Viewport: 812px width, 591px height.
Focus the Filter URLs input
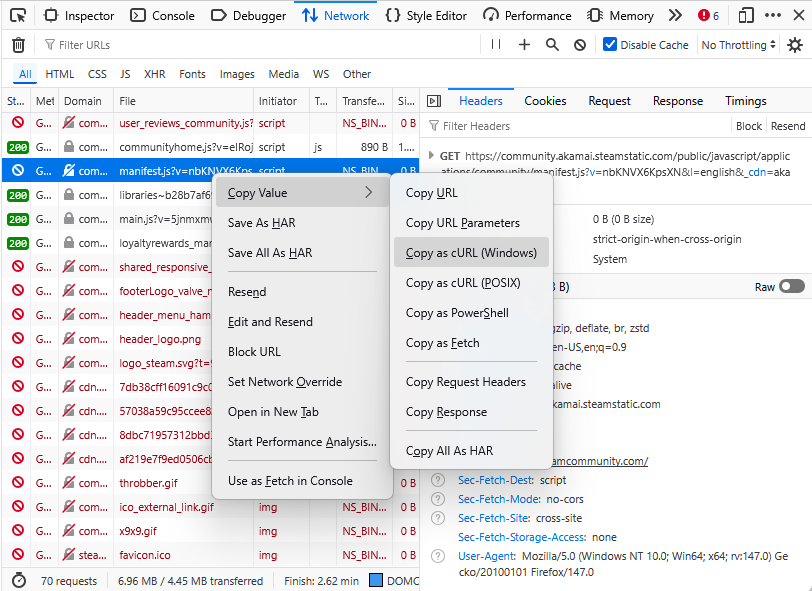(259, 45)
